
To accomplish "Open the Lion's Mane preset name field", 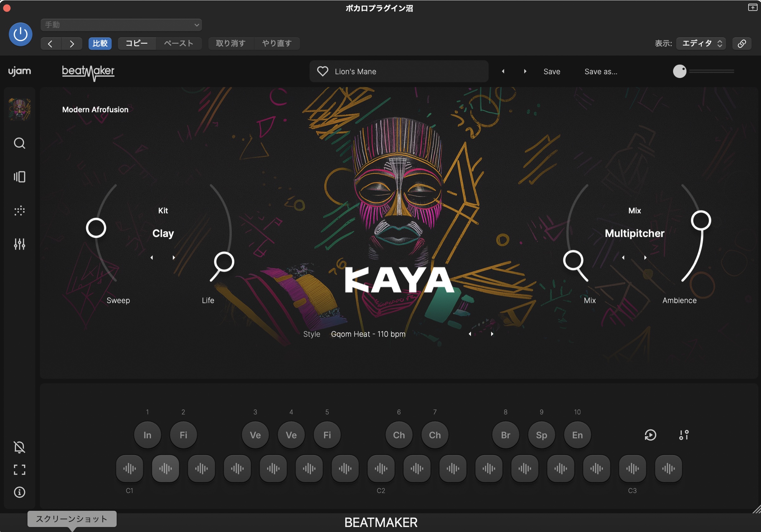I will (x=399, y=71).
